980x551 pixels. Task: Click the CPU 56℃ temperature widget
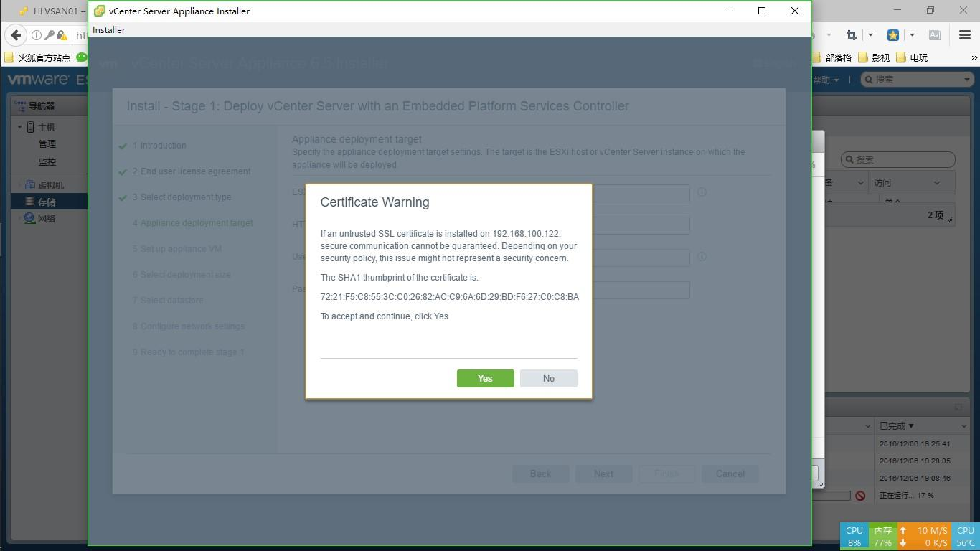965,537
